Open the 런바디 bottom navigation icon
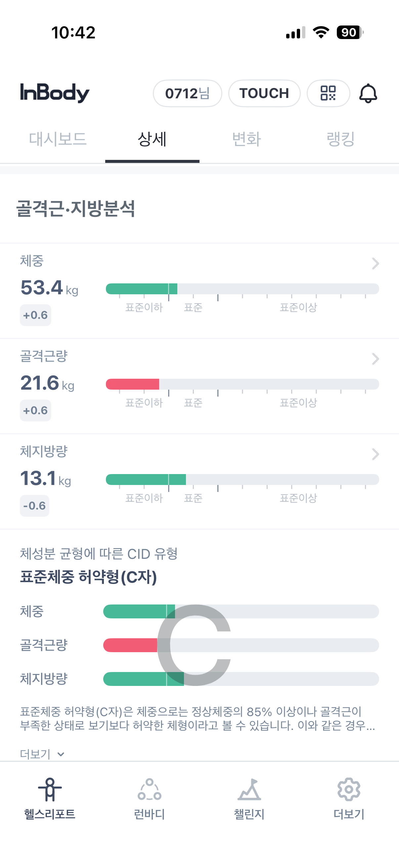The width and height of the screenshot is (399, 868). tap(149, 789)
